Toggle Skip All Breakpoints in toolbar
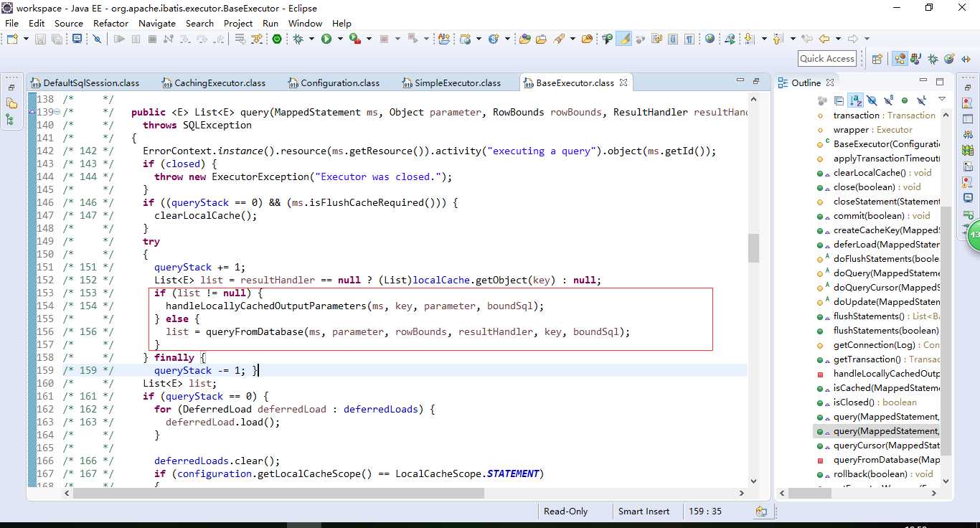 click(x=97, y=39)
